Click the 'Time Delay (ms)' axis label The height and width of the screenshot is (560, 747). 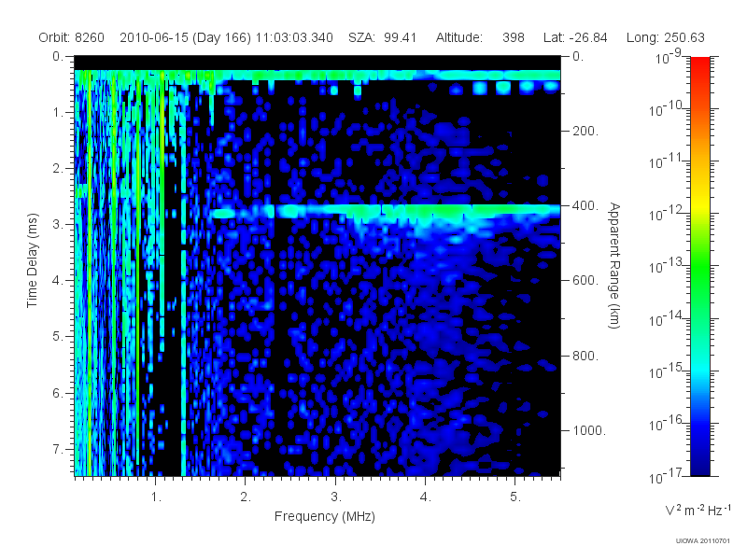pyautogui.click(x=32, y=260)
